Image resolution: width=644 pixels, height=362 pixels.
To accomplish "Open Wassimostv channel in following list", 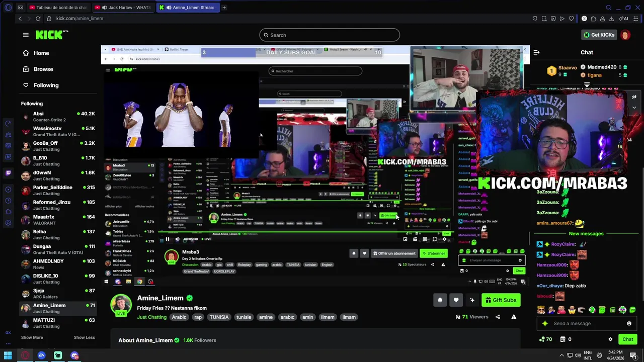I will pyautogui.click(x=58, y=131).
